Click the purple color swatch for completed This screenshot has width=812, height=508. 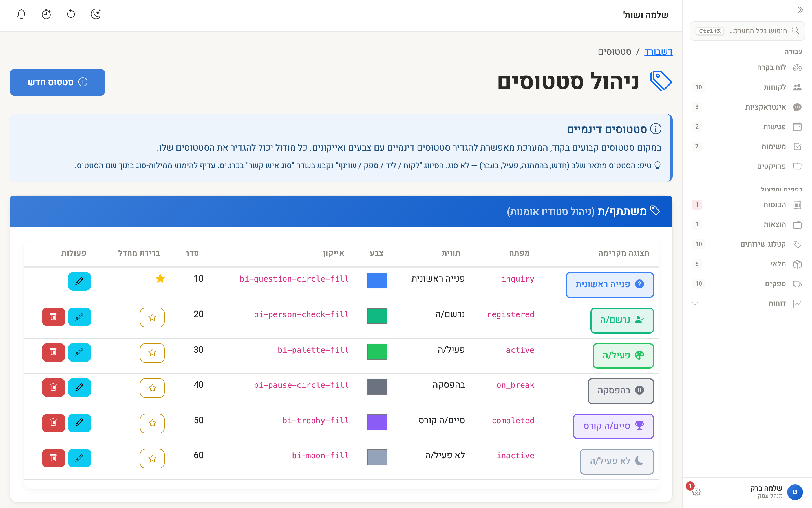(377, 422)
